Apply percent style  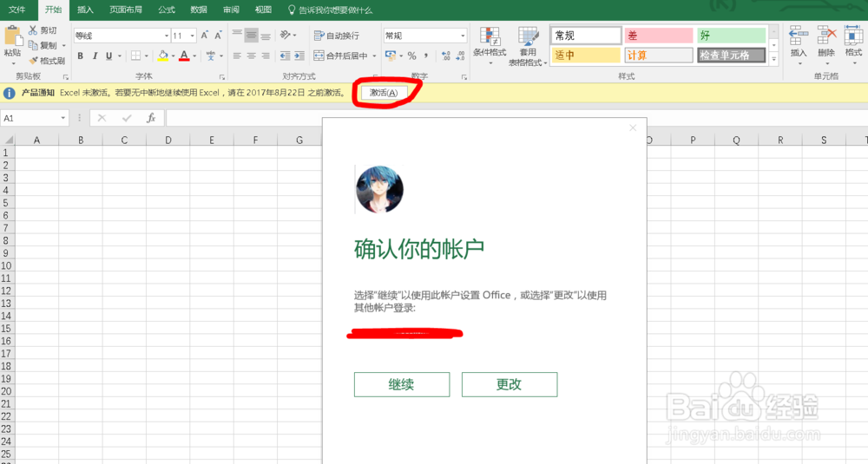pyautogui.click(x=411, y=56)
